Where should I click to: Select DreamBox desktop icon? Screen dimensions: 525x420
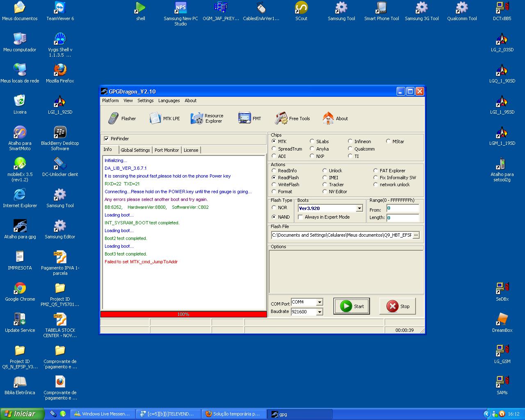pos(502,323)
